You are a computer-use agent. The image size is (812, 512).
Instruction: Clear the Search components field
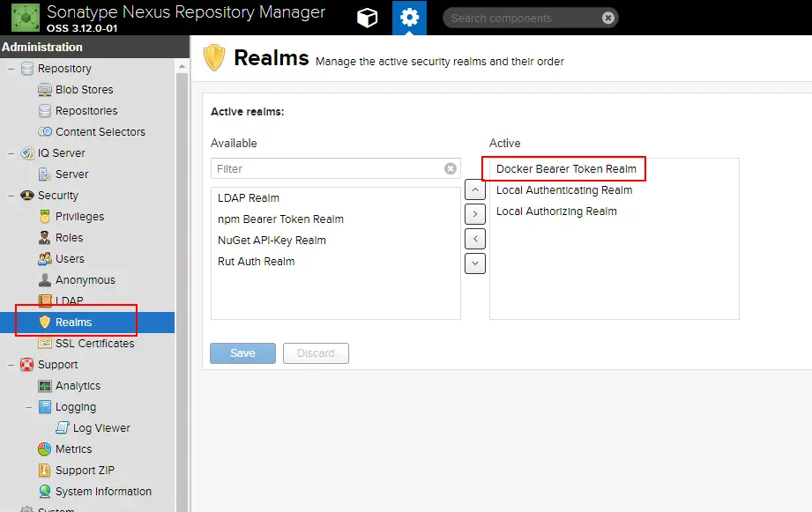coord(608,19)
